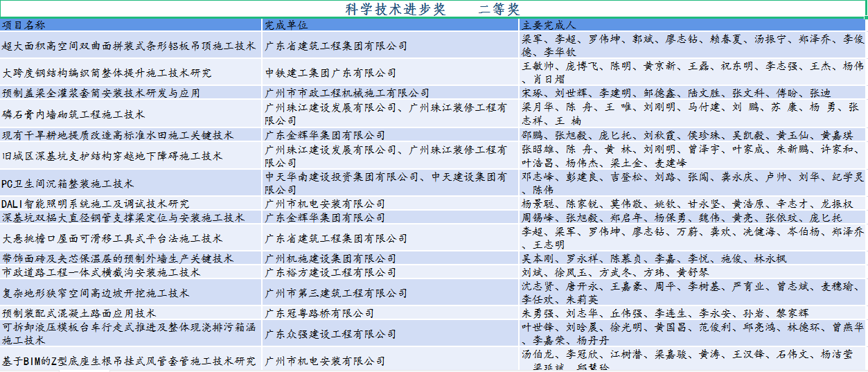868x372 pixels.
Task: Select the 完成单位 column header cell
Action: (x=391, y=25)
